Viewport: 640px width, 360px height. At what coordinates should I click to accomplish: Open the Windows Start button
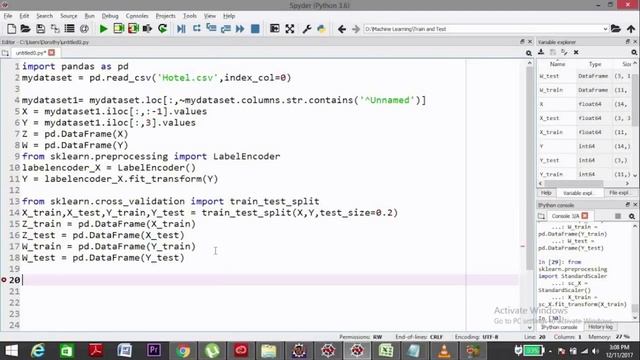11,351
